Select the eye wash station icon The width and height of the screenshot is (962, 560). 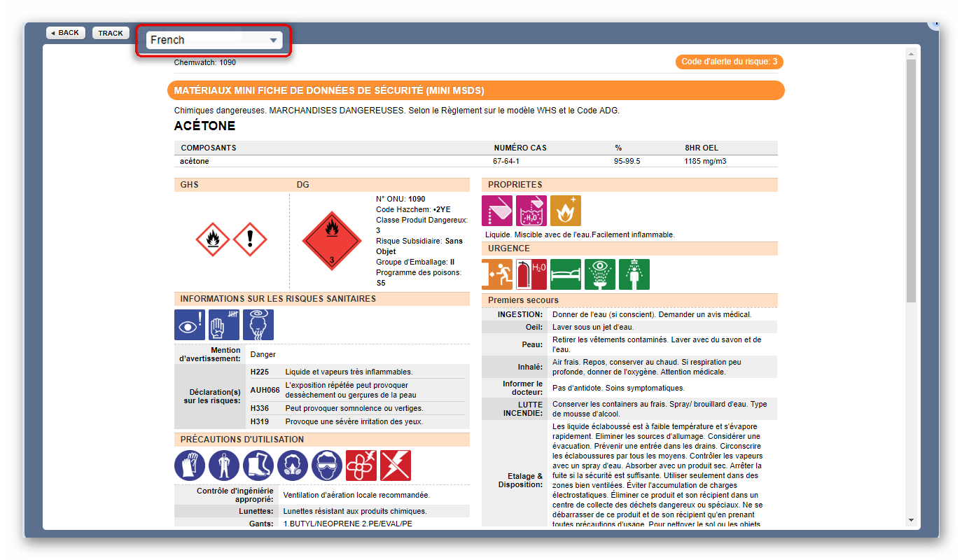click(x=599, y=274)
